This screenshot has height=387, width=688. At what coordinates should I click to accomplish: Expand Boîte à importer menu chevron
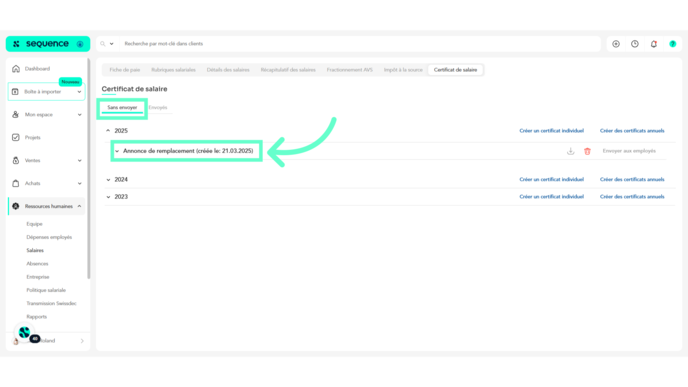click(x=79, y=92)
